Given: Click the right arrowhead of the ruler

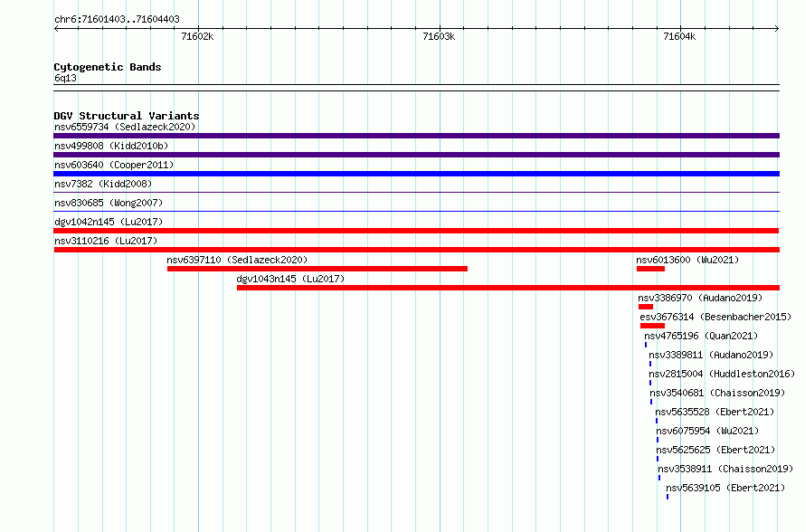Looking at the screenshot, I should (x=777, y=28).
